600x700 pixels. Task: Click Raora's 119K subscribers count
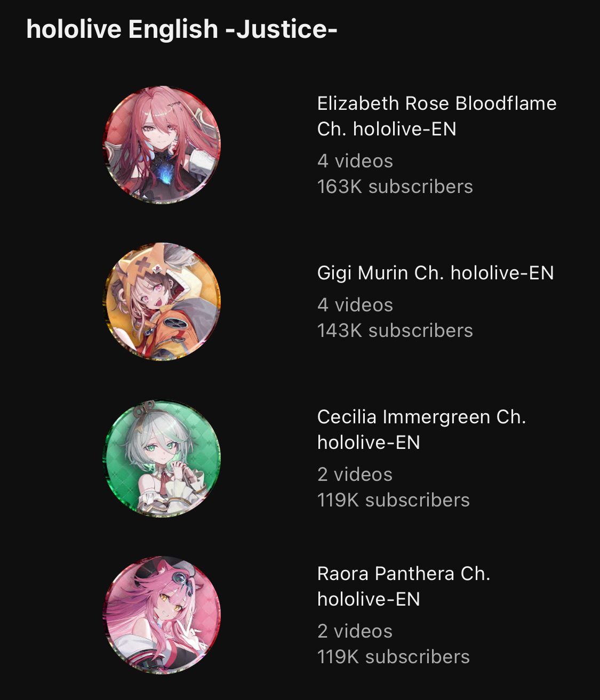point(394,657)
